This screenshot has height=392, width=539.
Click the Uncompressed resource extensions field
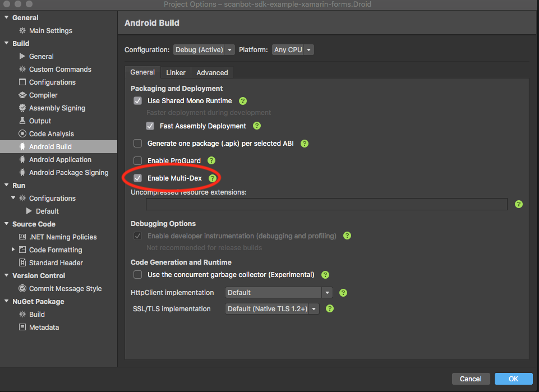[326, 204]
